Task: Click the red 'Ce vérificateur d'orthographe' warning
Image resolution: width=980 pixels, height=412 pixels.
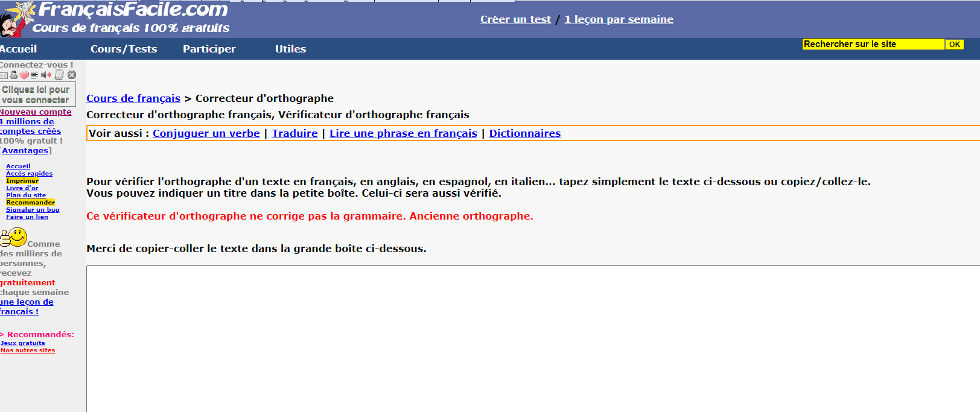Action: point(310,216)
